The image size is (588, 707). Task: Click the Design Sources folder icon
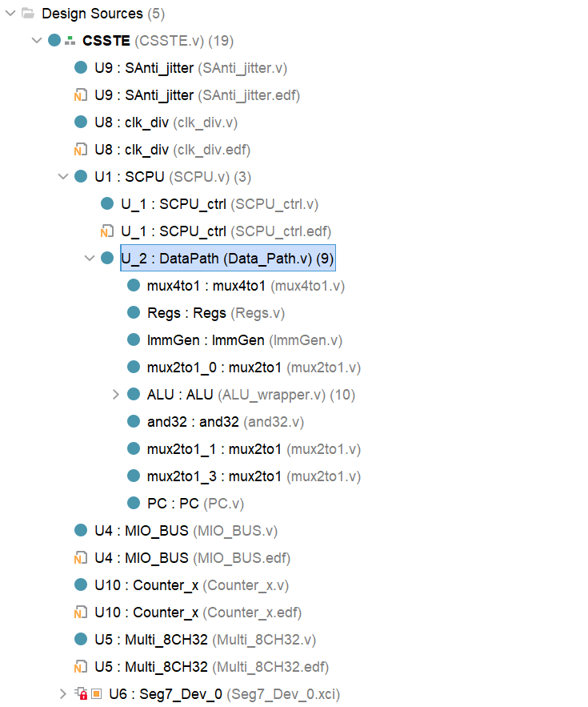coord(28,14)
